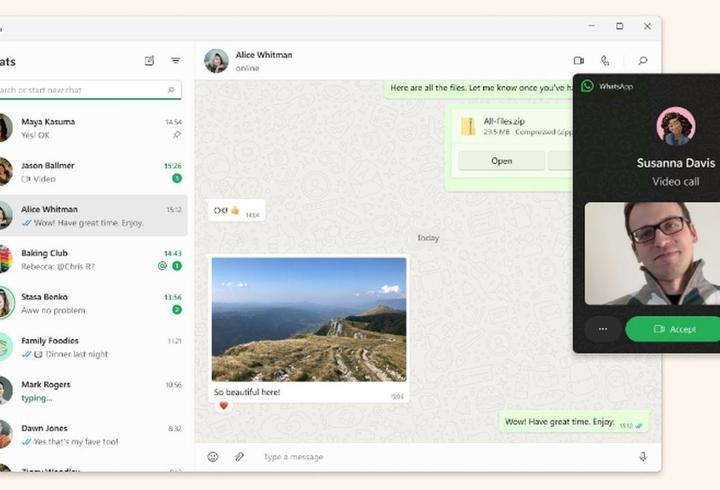The width and height of the screenshot is (720, 490).
Task: Click the search magnifier in chat search box
Action: pyautogui.click(x=171, y=90)
